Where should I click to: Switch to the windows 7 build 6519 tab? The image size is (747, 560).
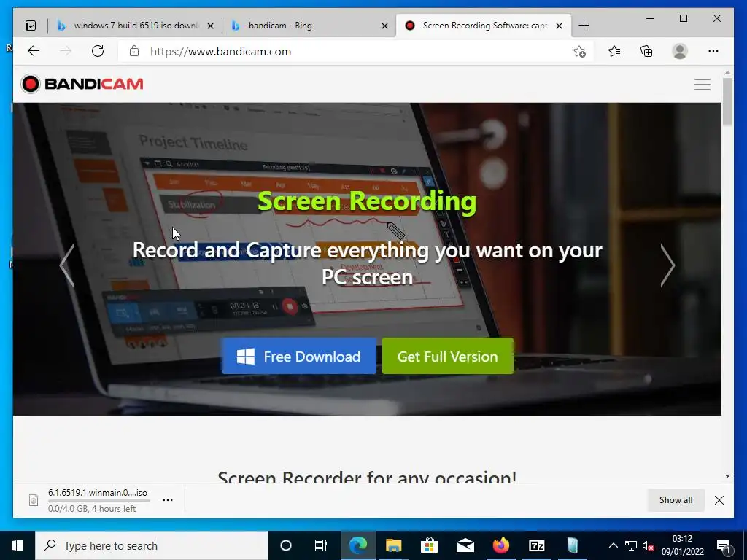click(x=136, y=26)
